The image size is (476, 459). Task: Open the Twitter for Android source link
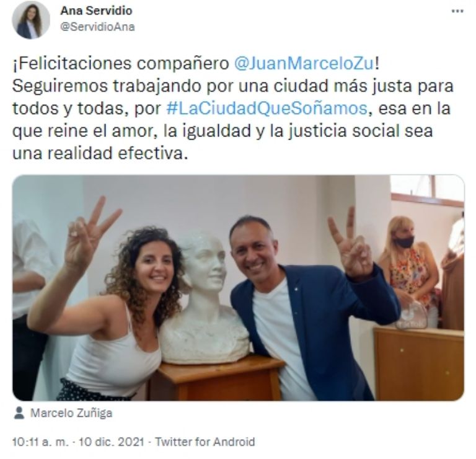[205, 442]
